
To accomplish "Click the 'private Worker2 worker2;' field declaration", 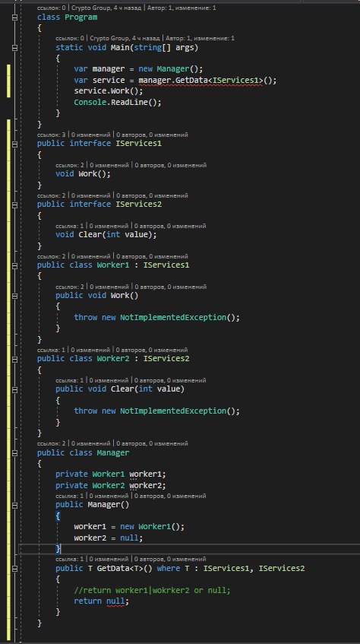I will [111, 485].
